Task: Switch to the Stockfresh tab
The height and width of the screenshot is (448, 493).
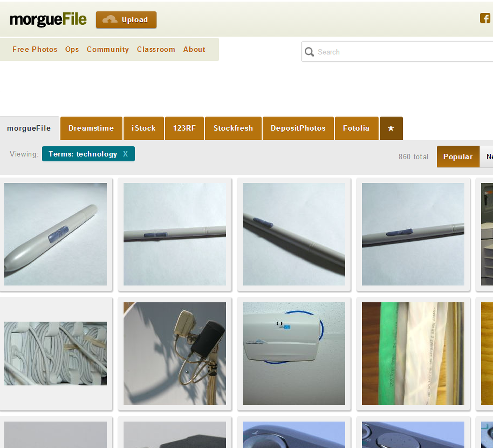Action: pyautogui.click(x=233, y=128)
